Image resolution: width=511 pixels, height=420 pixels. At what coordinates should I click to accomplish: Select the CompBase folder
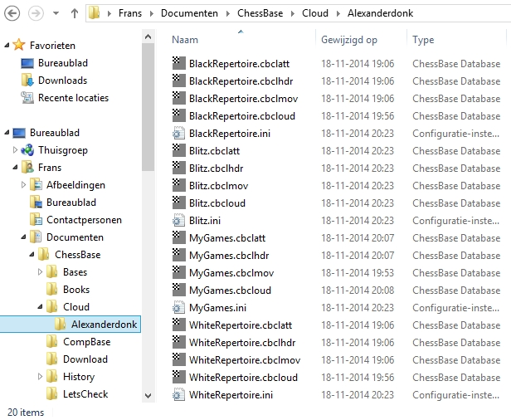(x=86, y=342)
